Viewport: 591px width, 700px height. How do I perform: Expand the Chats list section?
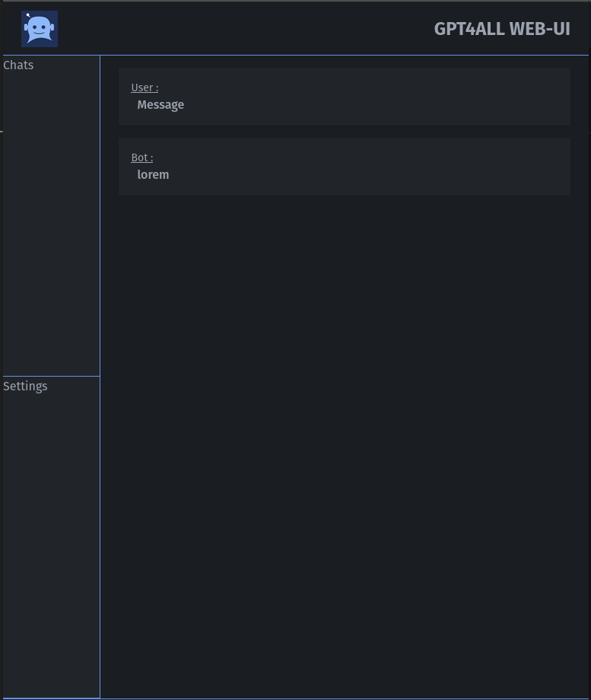(18, 65)
